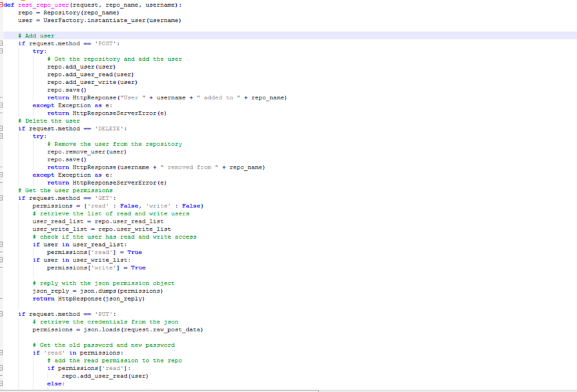The height and width of the screenshot is (392, 577).
Task: Collapse the fold for "if request.method == 'PUT':"
Action: pyautogui.click(x=1, y=314)
